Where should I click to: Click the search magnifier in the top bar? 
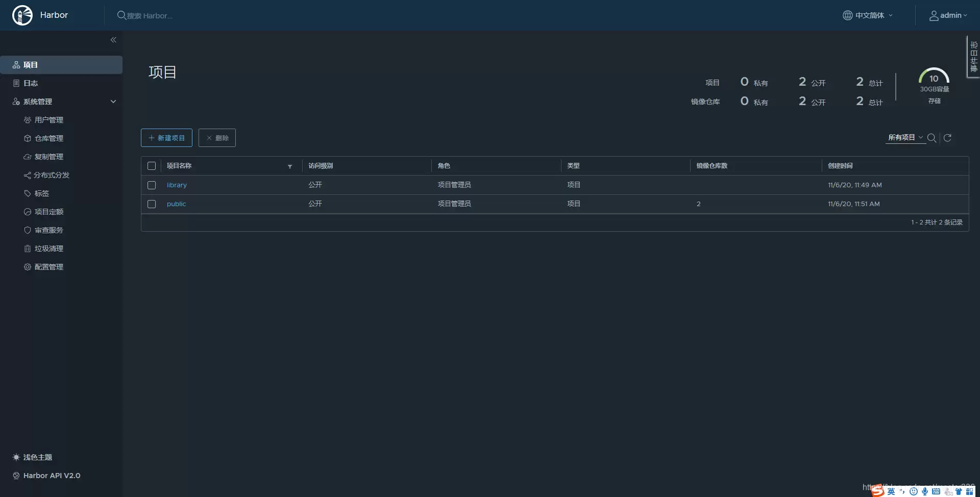click(121, 15)
